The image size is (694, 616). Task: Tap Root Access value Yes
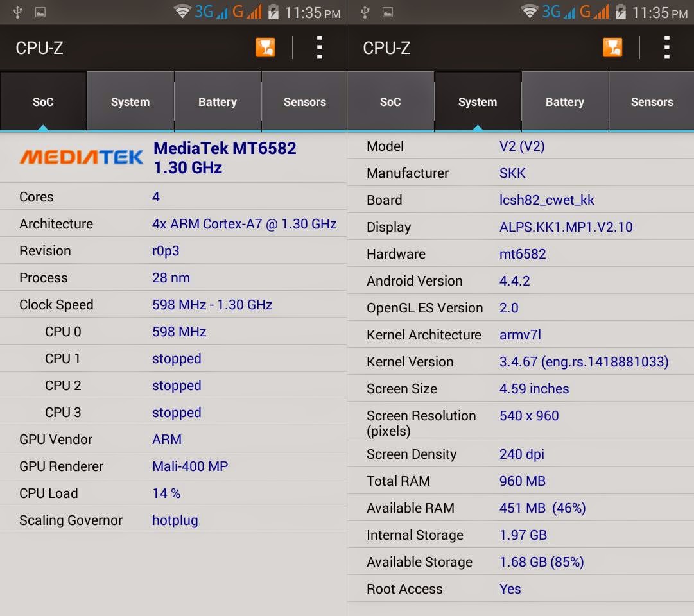[510, 590]
